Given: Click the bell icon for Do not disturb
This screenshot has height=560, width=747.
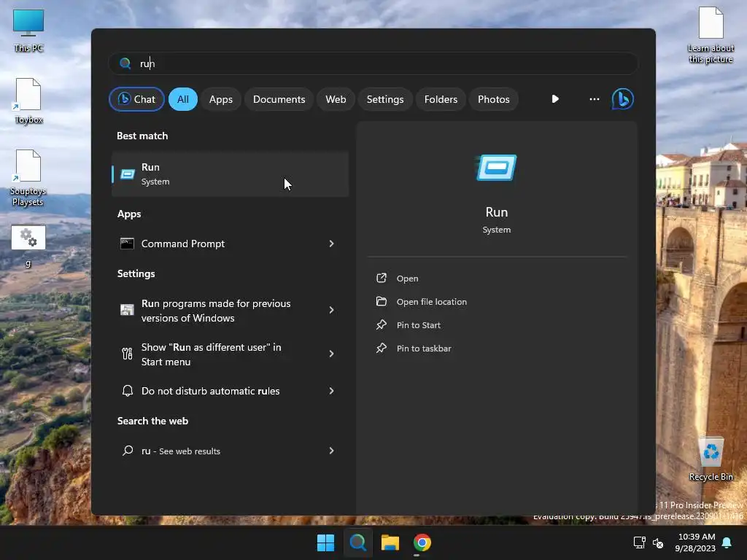Looking at the screenshot, I should tap(127, 391).
